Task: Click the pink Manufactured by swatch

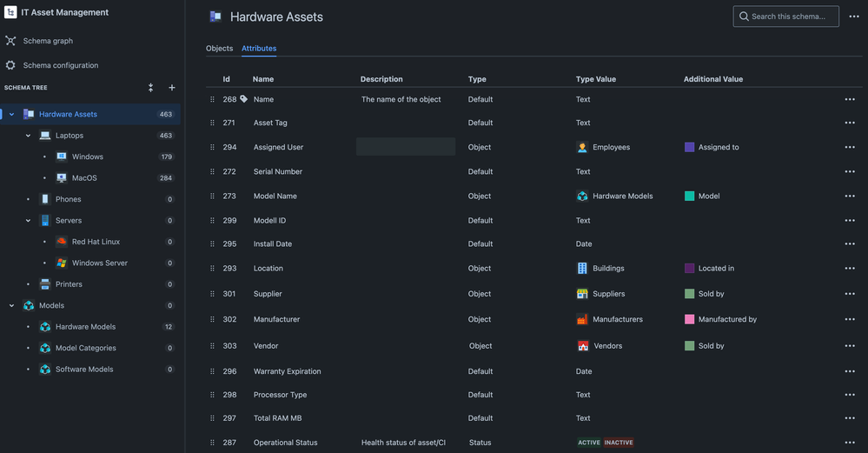Action: tap(689, 319)
